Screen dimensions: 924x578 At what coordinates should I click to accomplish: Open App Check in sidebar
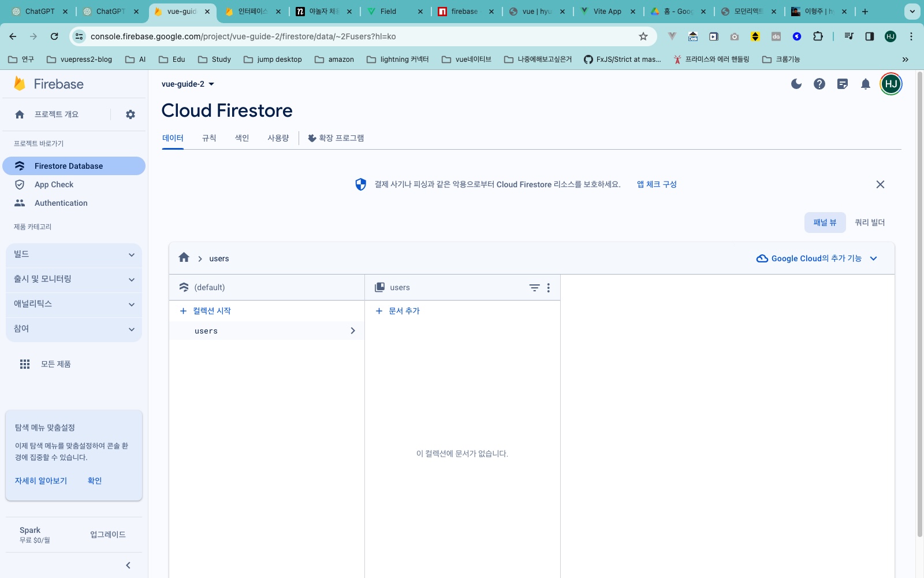(74, 184)
